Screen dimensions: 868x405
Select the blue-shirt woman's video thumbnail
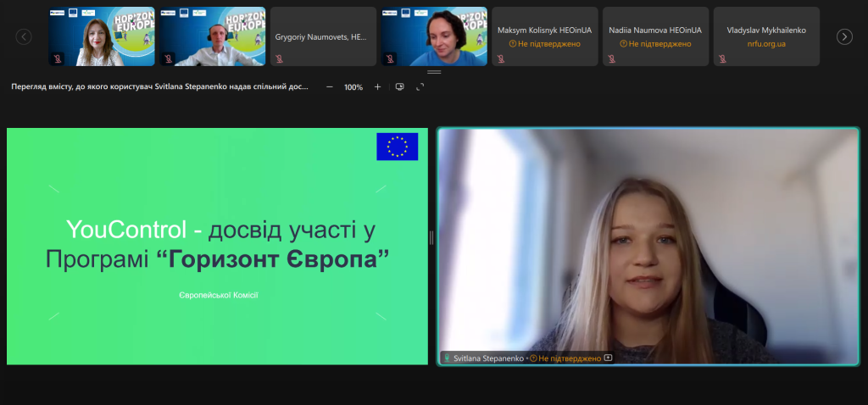[x=434, y=36]
